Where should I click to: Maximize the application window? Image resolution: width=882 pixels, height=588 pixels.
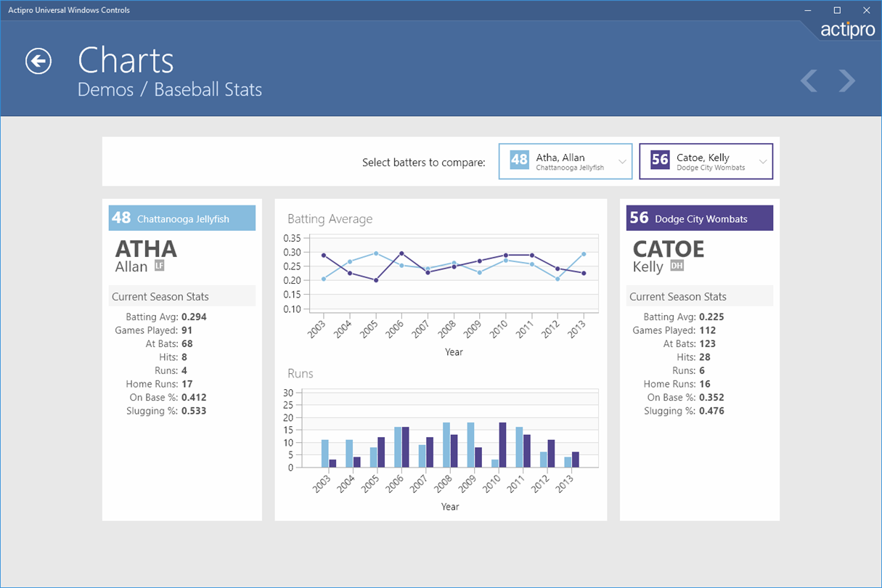[x=837, y=10]
